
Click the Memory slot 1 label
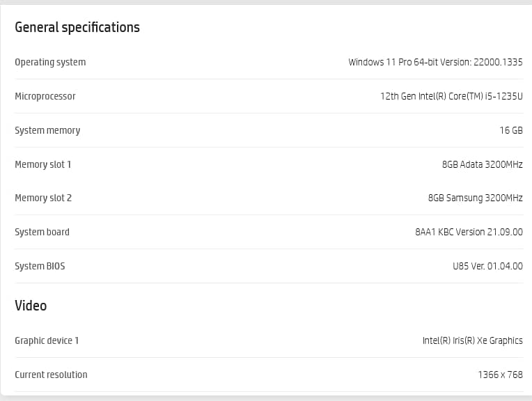(x=43, y=164)
